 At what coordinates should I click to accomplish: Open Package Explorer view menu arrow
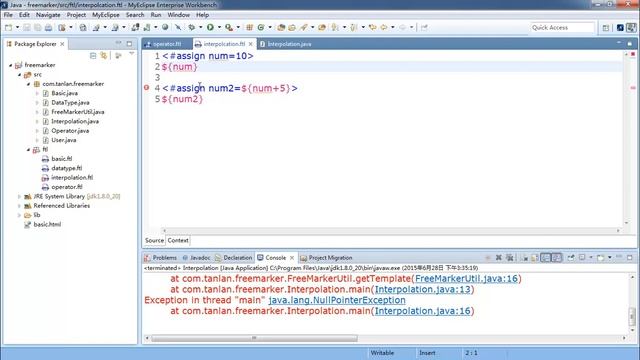[131, 54]
